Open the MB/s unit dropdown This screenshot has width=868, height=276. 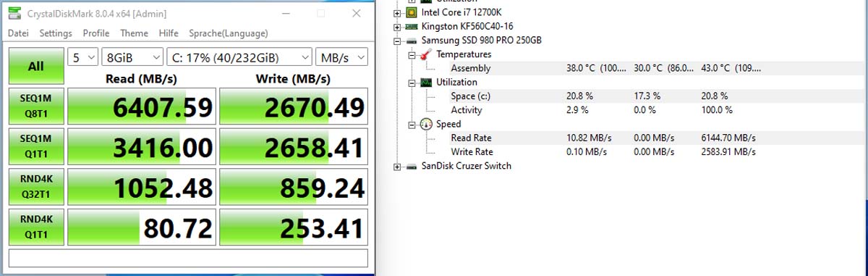coord(341,57)
